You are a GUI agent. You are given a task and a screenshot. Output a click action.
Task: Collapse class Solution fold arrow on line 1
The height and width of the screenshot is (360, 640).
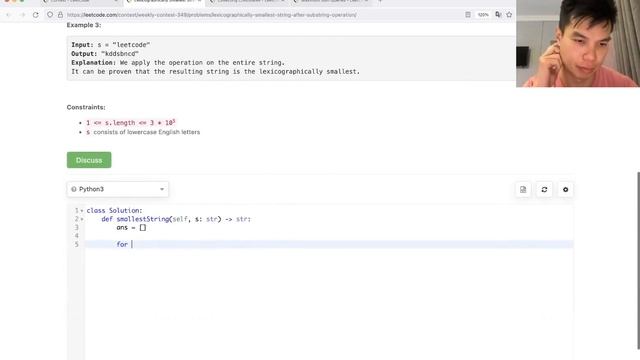tap(82, 211)
